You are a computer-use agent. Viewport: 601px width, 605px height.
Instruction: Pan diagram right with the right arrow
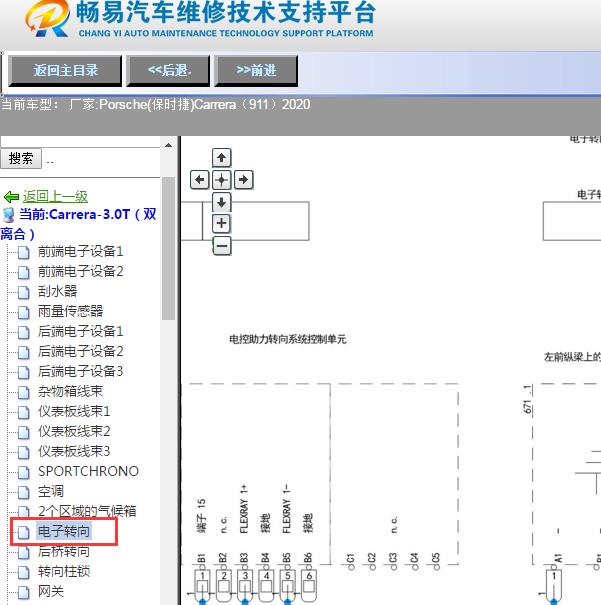coord(243,179)
